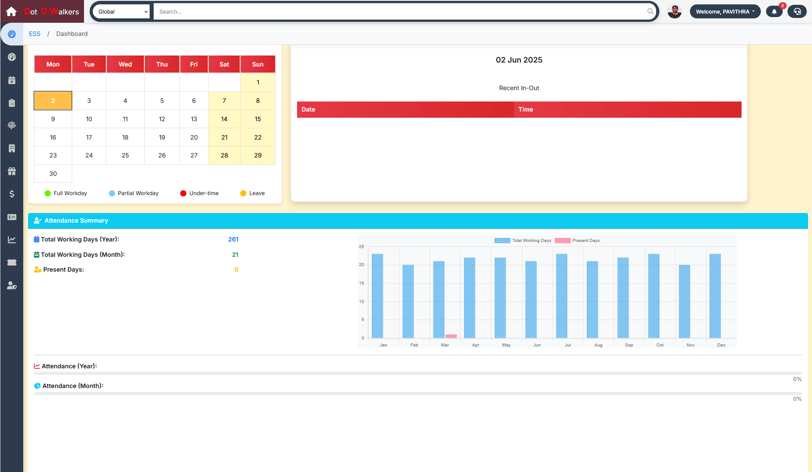
Task: Click the orange Leave legend dot
Action: click(243, 193)
